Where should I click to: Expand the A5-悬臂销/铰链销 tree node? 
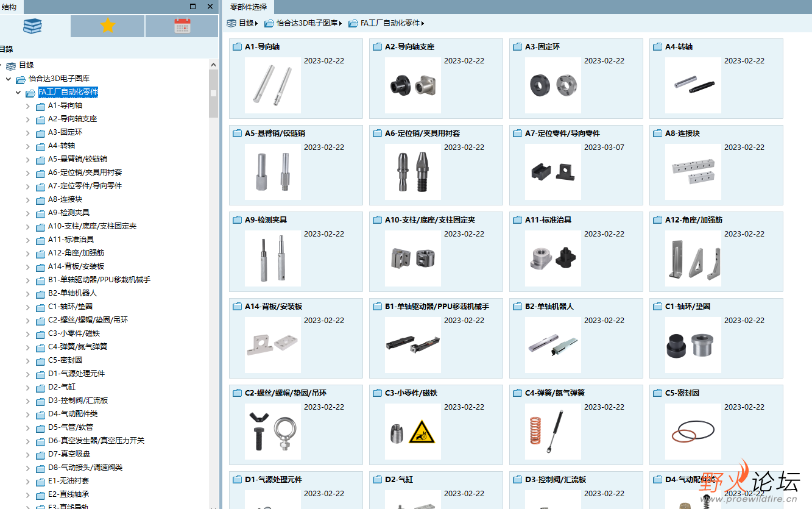(28, 159)
